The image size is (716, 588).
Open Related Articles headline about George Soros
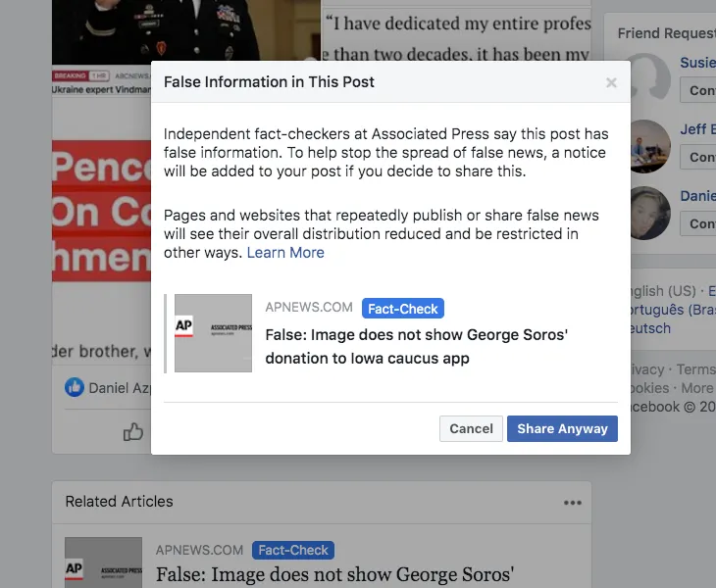click(x=335, y=575)
